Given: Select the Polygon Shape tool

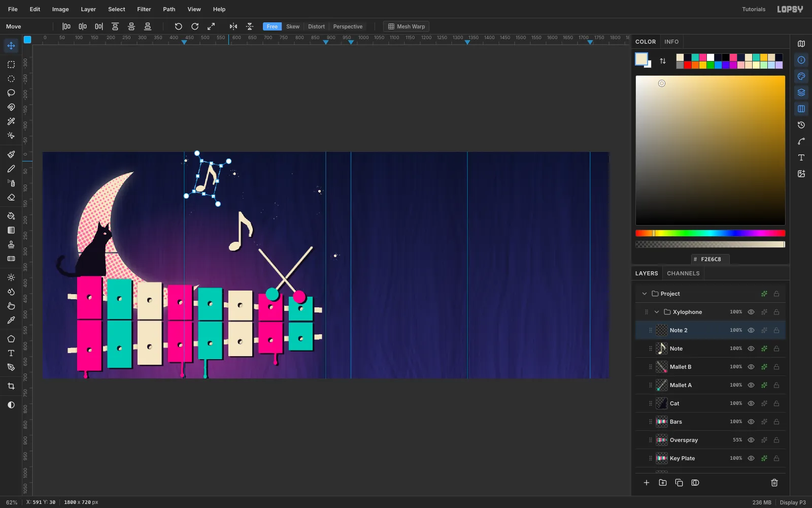Looking at the screenshot, I should (x=11, y=339).
